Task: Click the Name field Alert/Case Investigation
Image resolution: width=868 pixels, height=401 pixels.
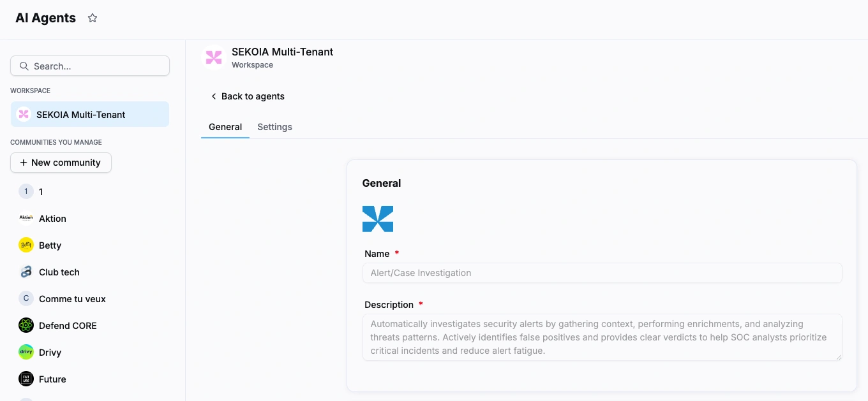Action: (602, 273)
